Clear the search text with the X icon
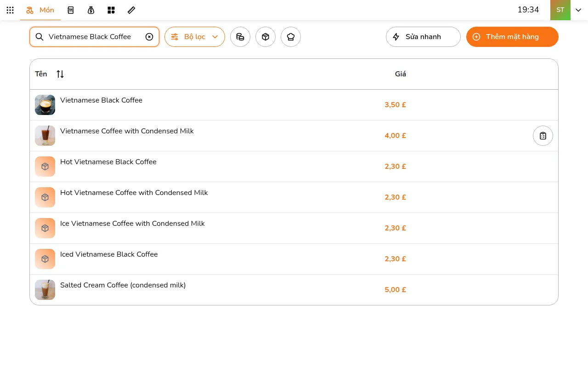Image resolution: width=588 pixels, height=368 pixels. (x=149, y=37)
